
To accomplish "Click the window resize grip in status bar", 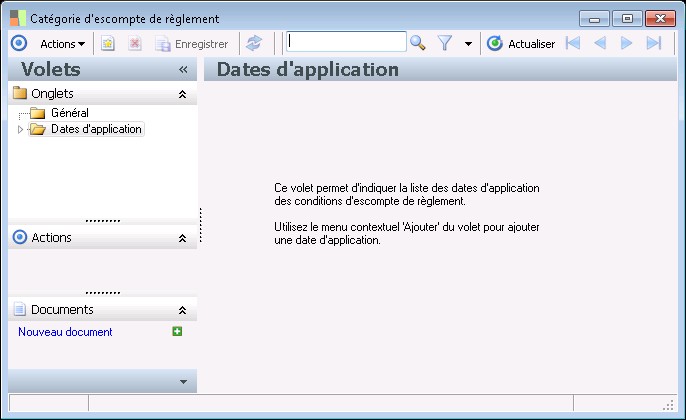I will [x=668, y=405].
